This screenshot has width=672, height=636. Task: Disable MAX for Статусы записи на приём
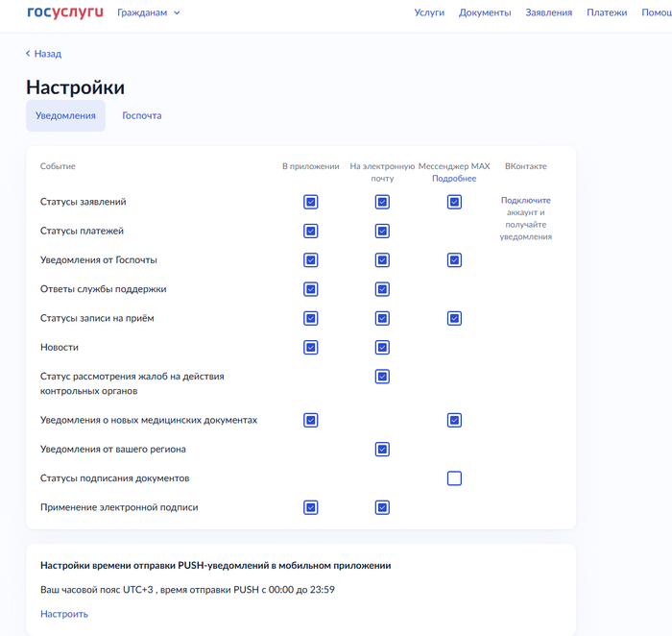(x=454, y=318)
